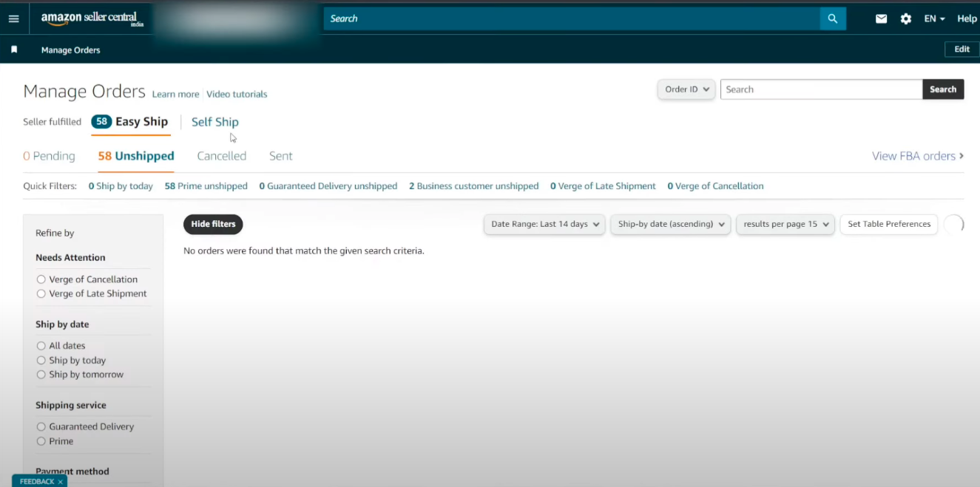980x487 pixels.
Task: Click the Hide filters button
Action: click(x=213, y=224)
